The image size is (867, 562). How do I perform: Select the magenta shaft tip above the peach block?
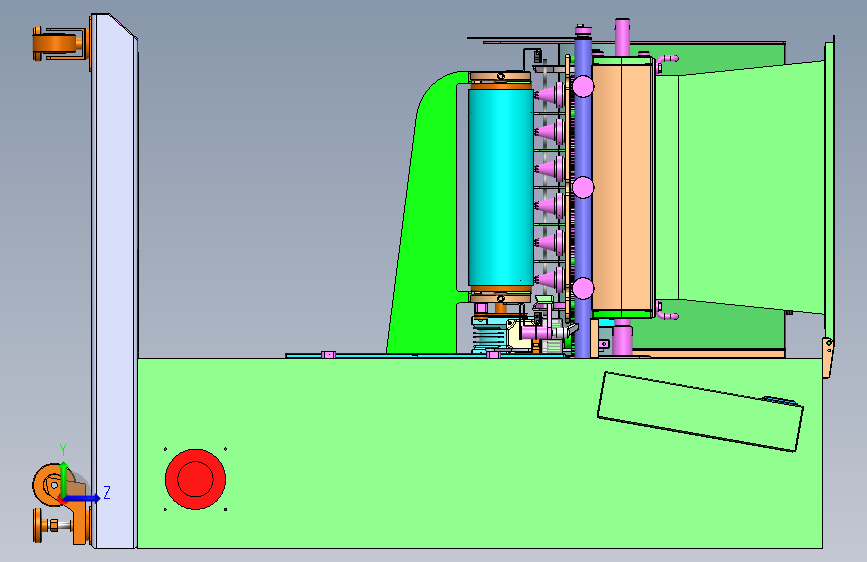click(x=622, y=37)
